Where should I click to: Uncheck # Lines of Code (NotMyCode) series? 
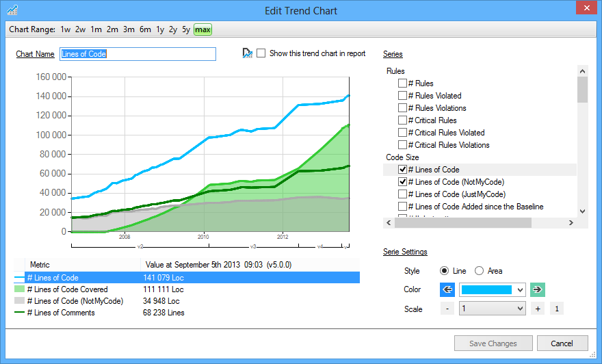(x=402, y=182)
